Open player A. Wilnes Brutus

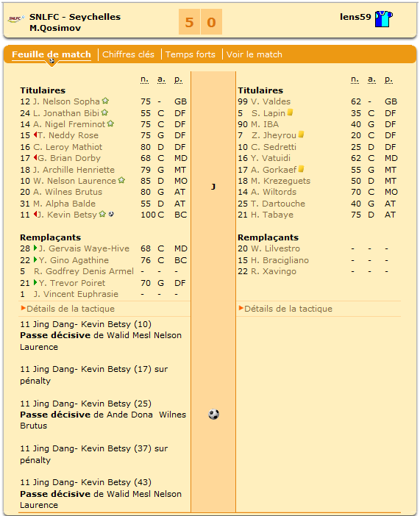coord(68,192)
